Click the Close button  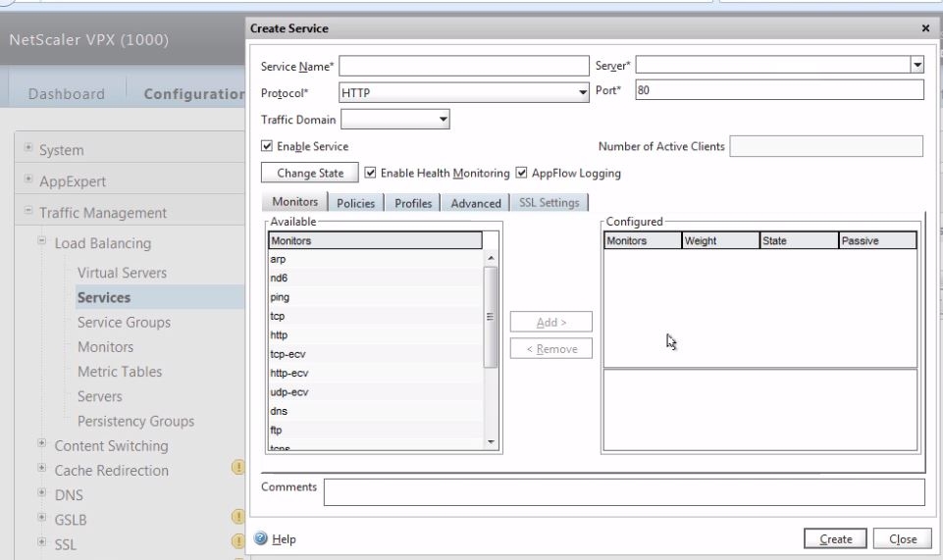(x=903, y=539)
